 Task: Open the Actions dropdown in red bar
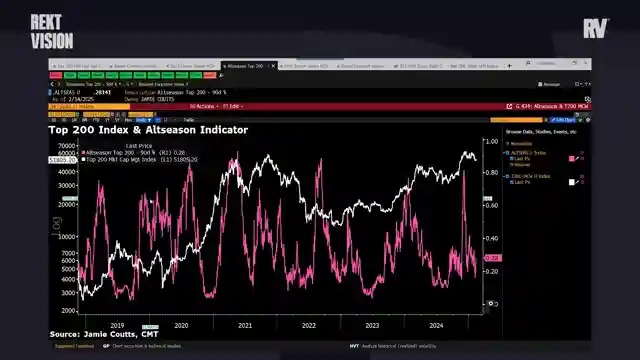tap(204, 106)
